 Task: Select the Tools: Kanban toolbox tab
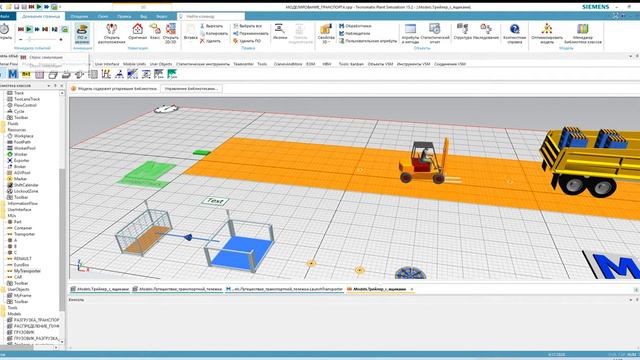point(351,64)
